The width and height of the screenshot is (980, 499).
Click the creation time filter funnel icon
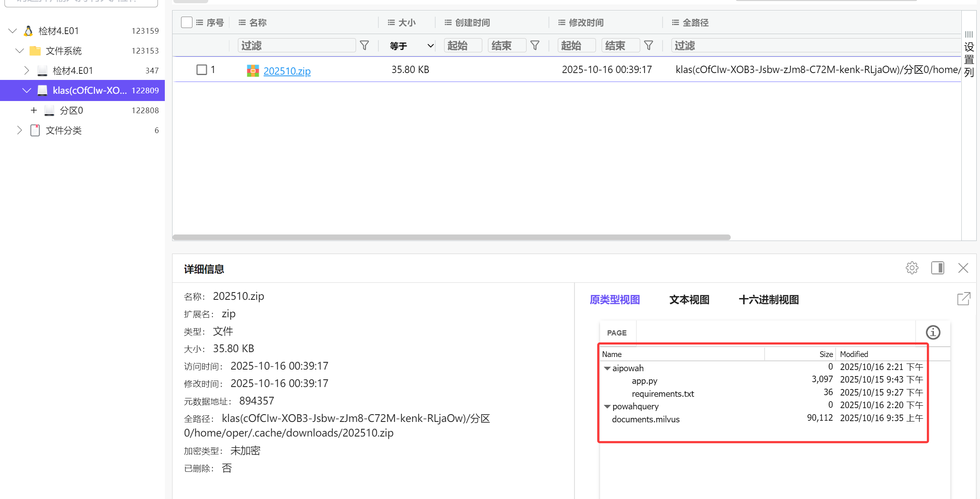tap(535, 45)
